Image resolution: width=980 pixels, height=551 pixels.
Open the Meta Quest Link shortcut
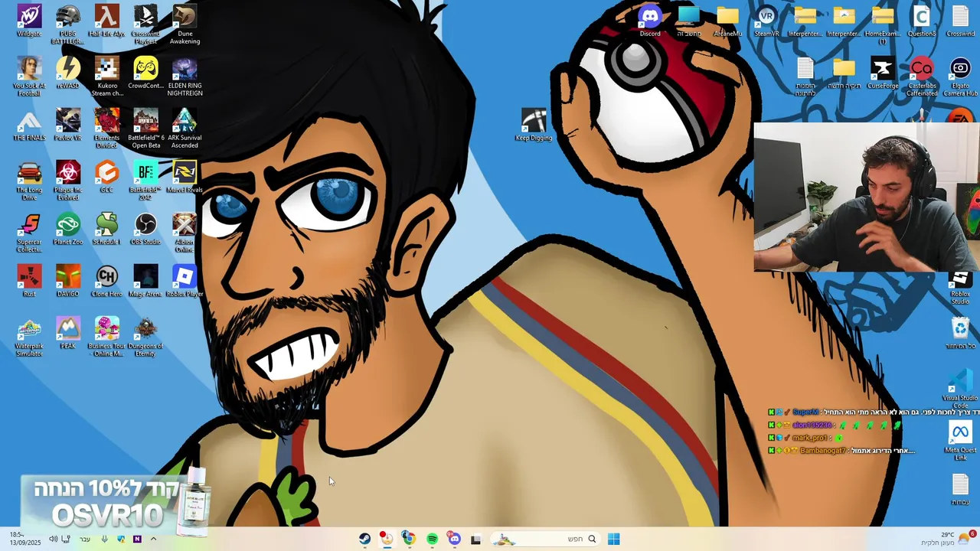click(x=960, y=441)
